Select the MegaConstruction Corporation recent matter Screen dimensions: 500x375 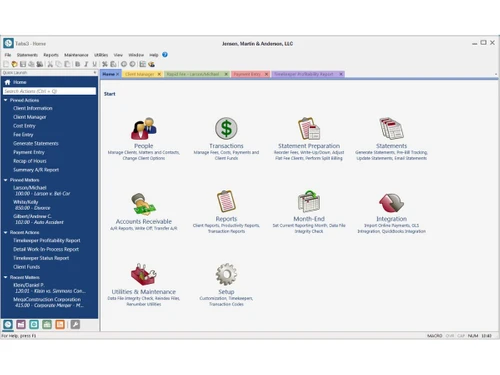pos(48,302)
